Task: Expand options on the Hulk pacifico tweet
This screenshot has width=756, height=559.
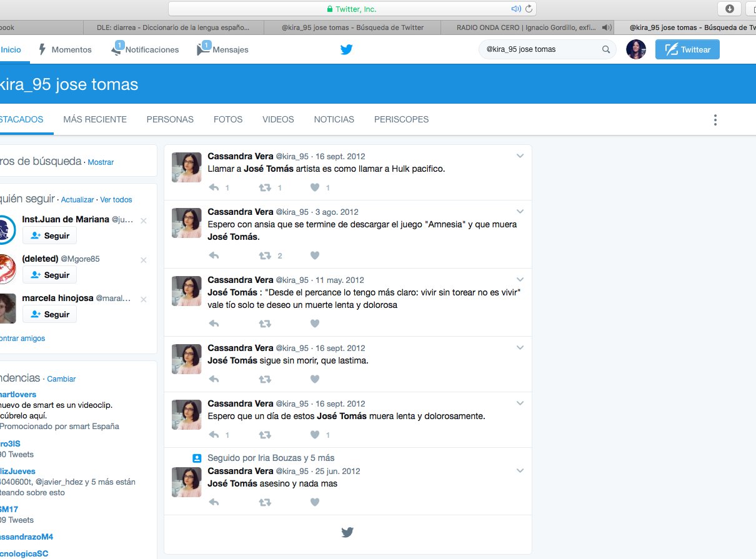Action: [x=520, y=156]
